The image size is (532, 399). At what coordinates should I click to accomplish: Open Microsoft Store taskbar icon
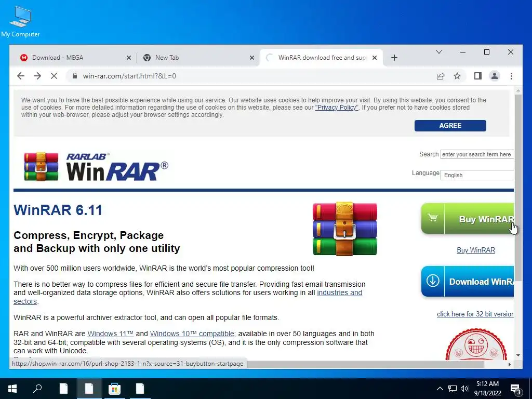pos(114,389)
